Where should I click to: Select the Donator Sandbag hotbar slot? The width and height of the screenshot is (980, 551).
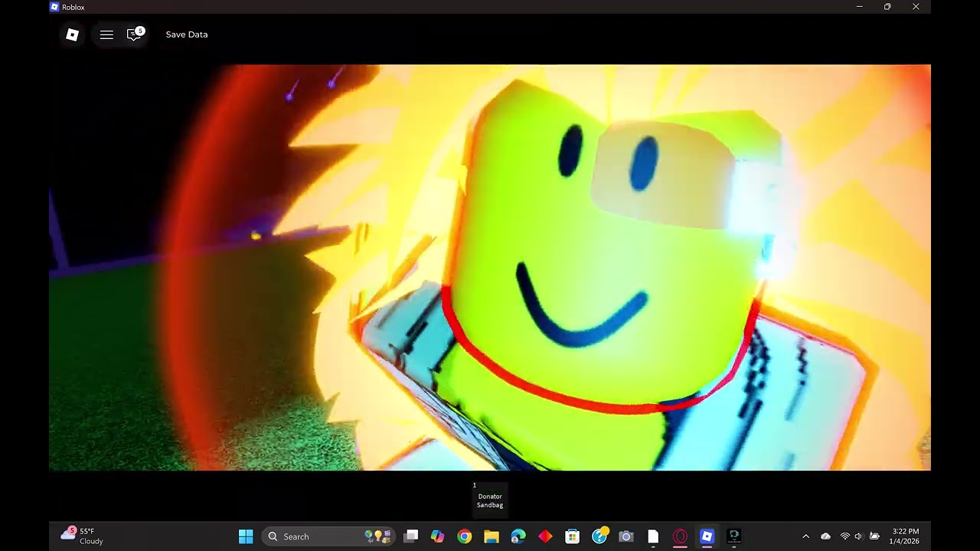[x=490, y=499]
